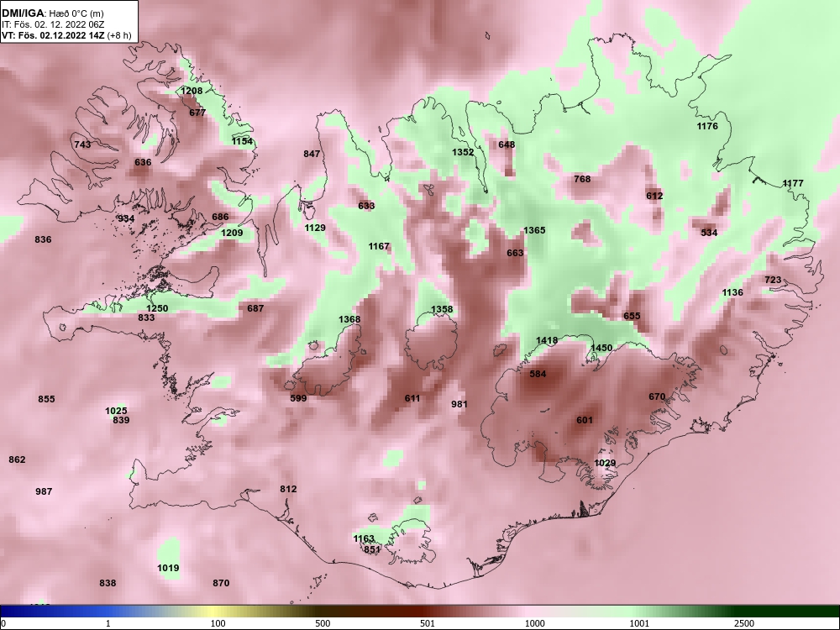Select the 981 value label
The width and height of the screenshot is (840, 630).
(459, 405)
